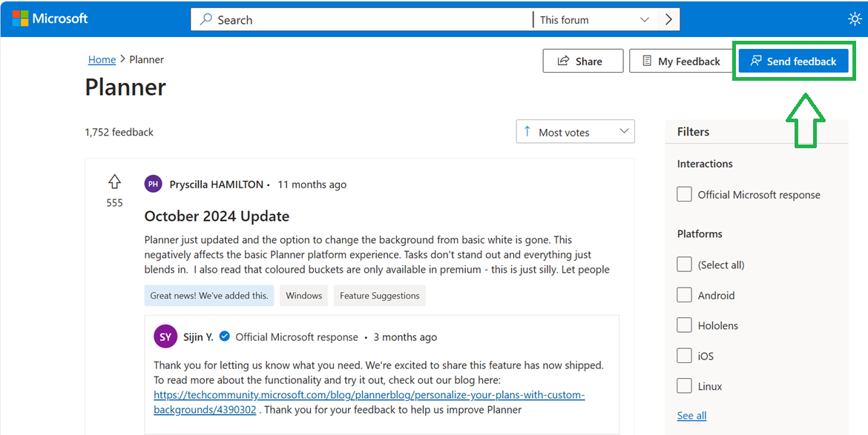
Task: Open the October 2024 Update post title
Action: click(x=217, y=216)
